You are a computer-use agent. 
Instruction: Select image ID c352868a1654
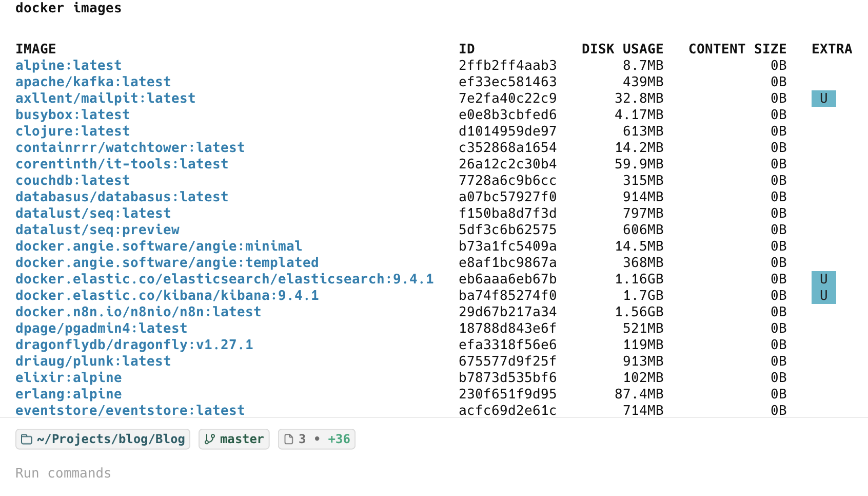[508, 148]
